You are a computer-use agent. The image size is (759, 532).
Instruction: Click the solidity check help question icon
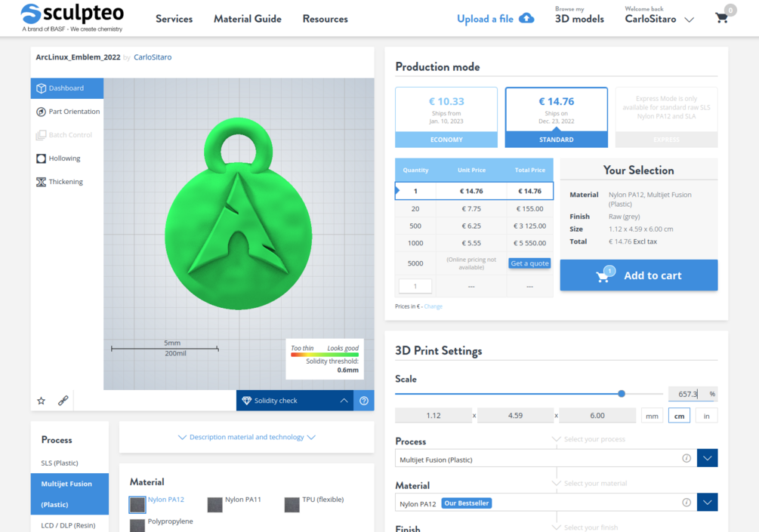pyautogui.click(x=364, y=401)
